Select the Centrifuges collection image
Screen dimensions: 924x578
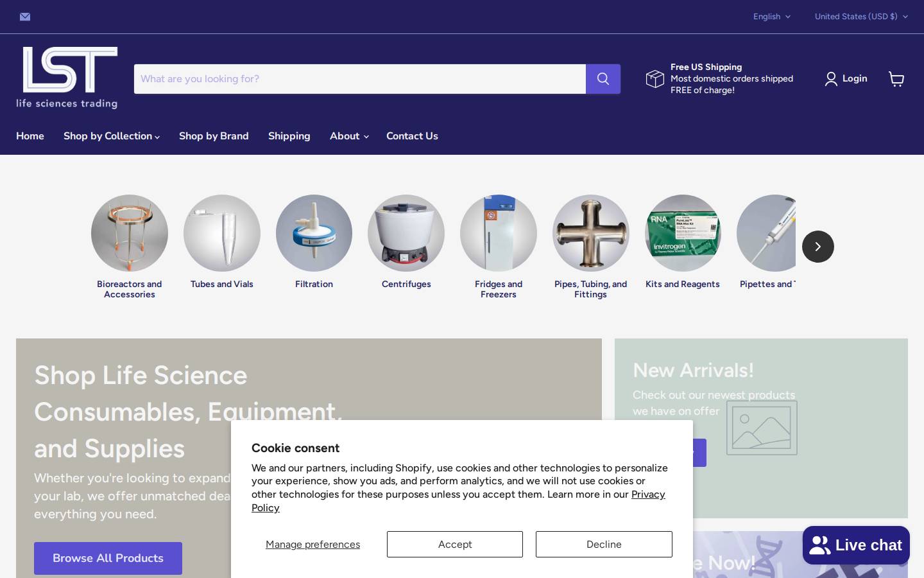coord(406,233)
